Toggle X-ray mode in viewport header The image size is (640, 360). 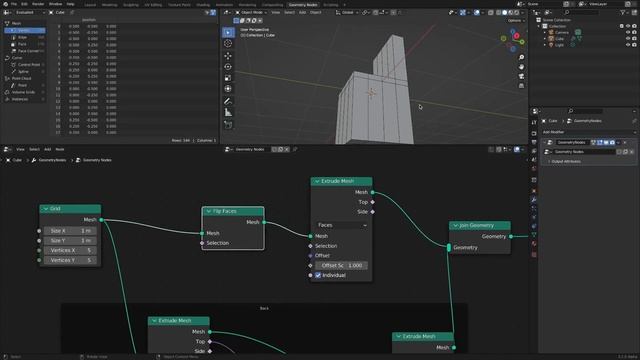491,13
